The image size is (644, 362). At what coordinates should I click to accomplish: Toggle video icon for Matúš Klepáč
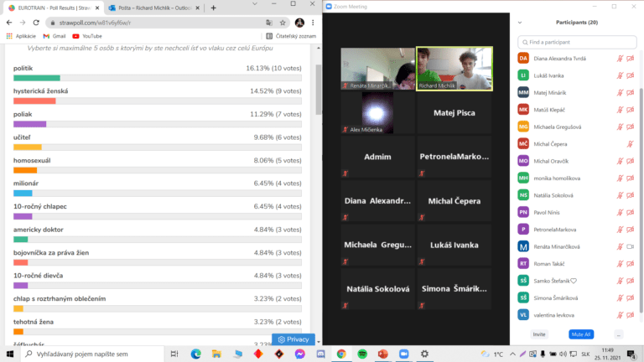631,110
